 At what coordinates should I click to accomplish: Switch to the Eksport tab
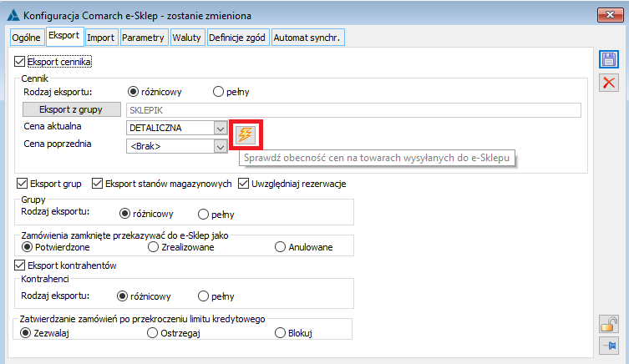click(x=64, y=36)
